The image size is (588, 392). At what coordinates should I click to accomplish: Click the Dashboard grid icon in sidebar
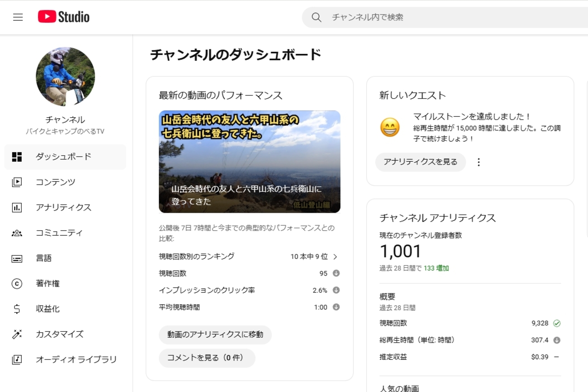pos(17,157)
